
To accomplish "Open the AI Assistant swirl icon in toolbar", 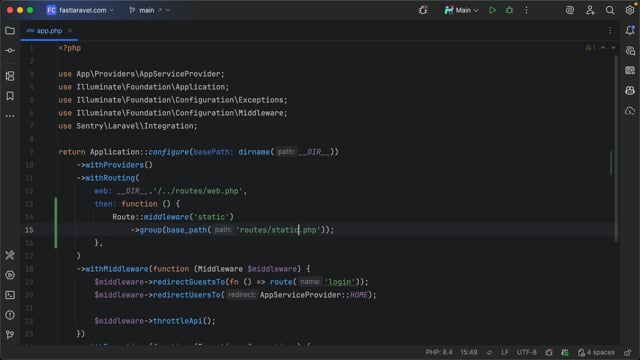I will point(570,10).
